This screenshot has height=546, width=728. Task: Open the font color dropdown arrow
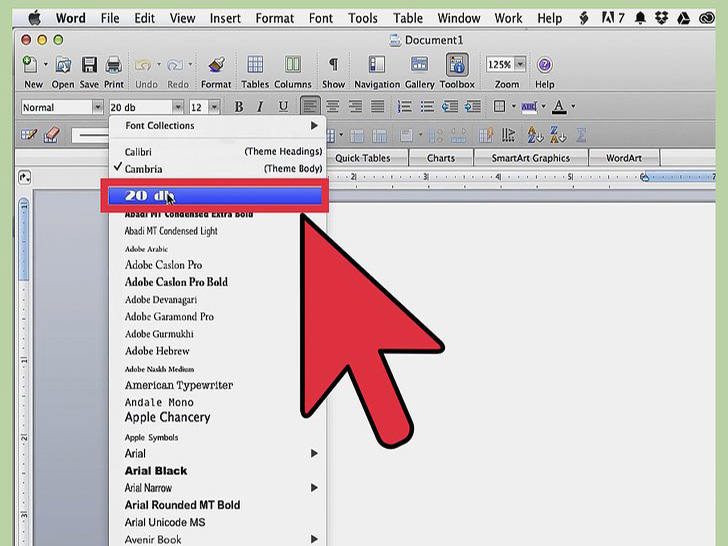tap(573, 106)
